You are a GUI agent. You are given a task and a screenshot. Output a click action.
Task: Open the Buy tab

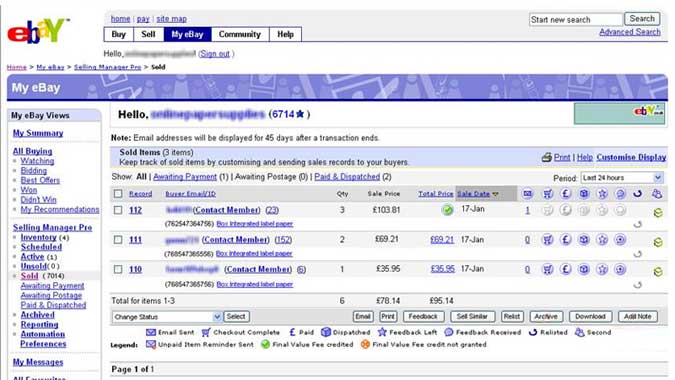coord(119,34)
